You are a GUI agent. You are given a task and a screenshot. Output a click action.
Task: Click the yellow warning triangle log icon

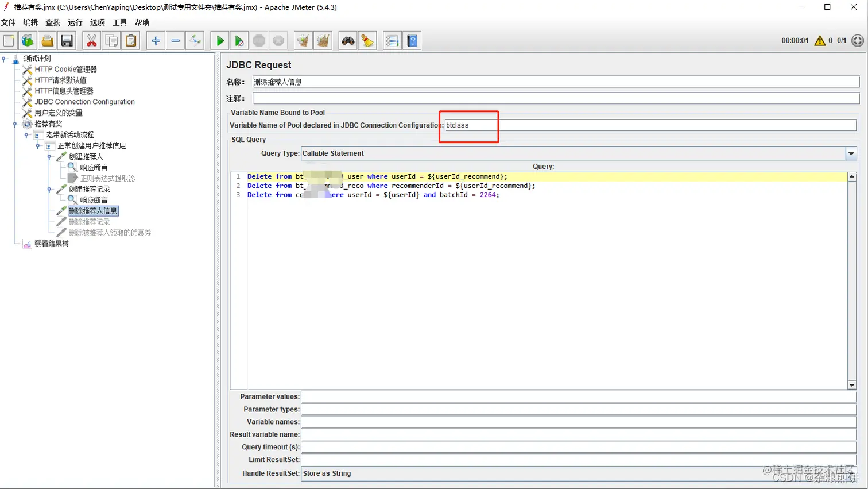820,41
